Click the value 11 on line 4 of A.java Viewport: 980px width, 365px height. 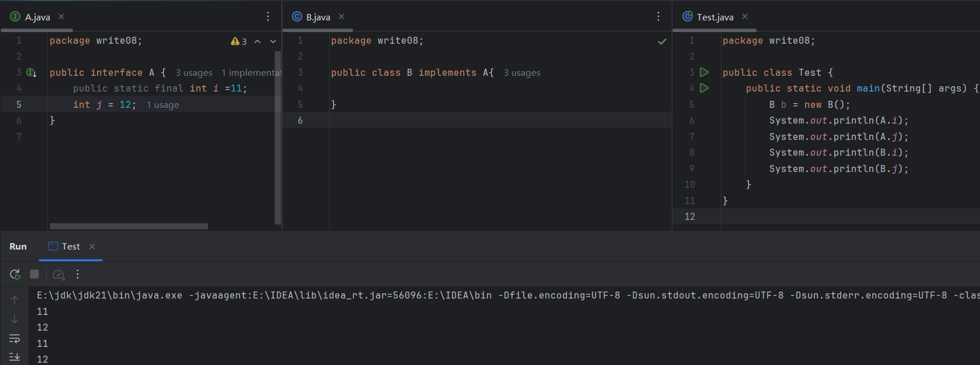click(x=236, y=89)
